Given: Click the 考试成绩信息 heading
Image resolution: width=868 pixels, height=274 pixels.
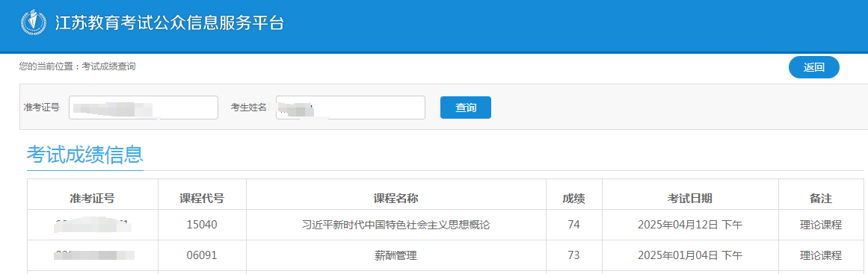Looking at the screenshot, I should pos(84,155).
